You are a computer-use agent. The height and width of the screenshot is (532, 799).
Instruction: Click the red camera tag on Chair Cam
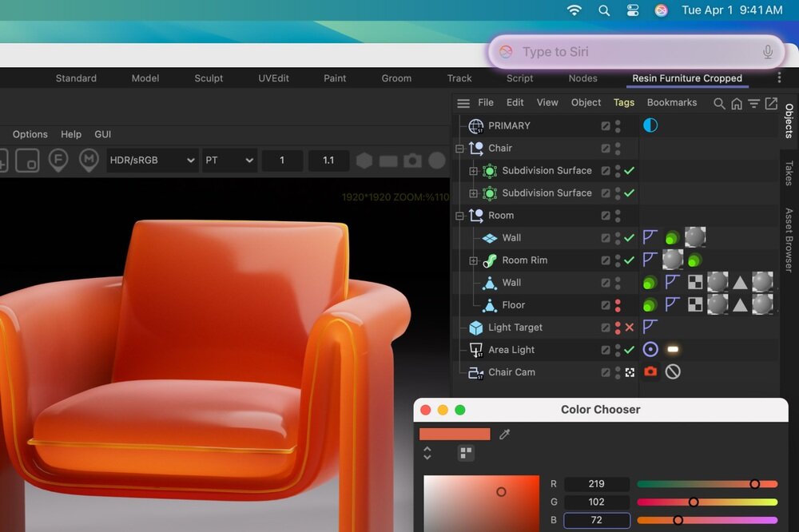650,371
